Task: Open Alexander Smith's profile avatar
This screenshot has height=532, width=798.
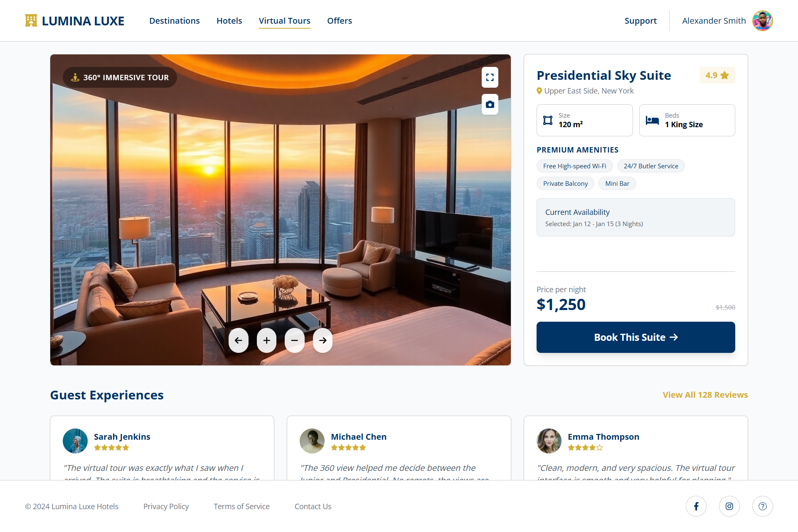Action: pyautogui.click(x=763, y=21)
